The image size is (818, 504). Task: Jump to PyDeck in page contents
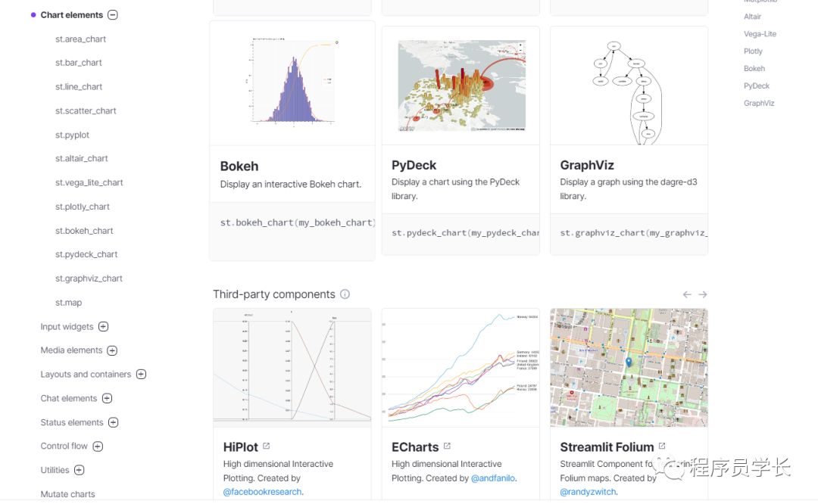[x=757, y=86]
